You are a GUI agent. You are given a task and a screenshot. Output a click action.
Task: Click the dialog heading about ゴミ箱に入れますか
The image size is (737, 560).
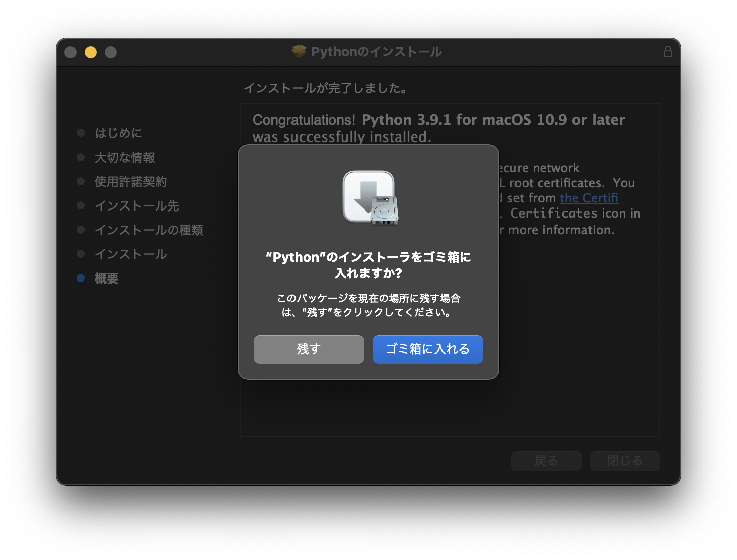(x=368, y=265)
